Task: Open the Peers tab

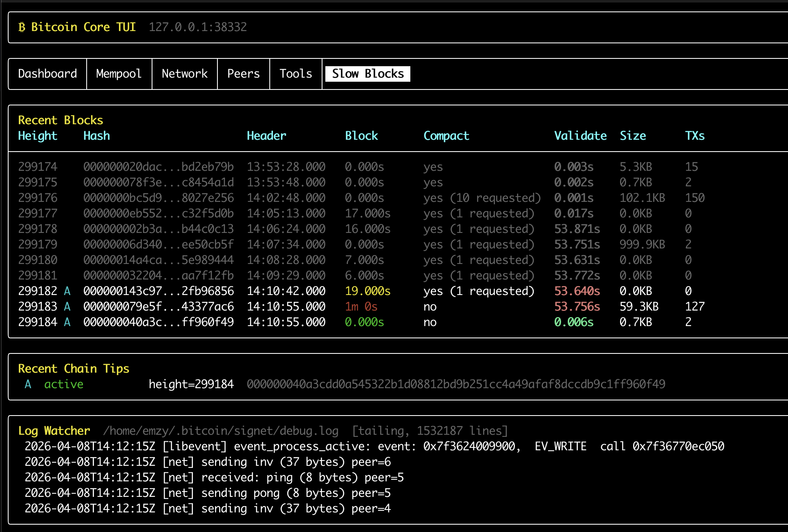Action: pos(244,74)
